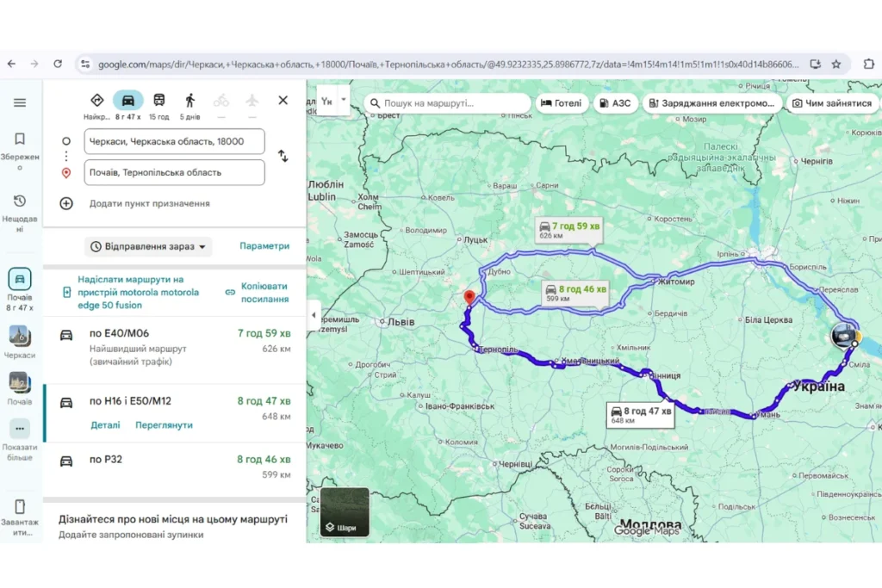The height and width of the screenshot is (588, 882).
Task: Open site information icon in address bar
Action: point(85,64)
